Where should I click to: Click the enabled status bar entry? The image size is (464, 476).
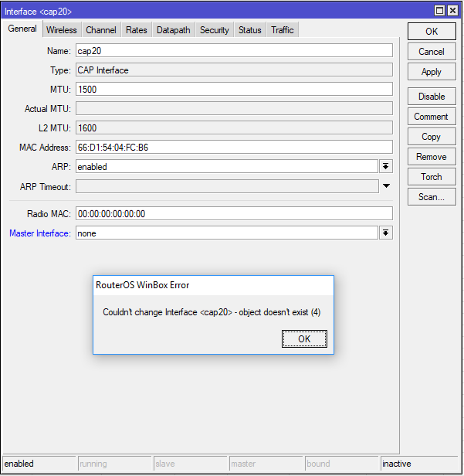(39, 464)
